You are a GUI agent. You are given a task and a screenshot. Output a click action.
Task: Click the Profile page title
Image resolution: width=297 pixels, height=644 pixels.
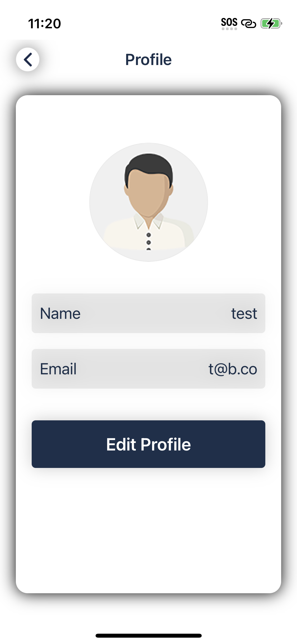tap(148, 59)
